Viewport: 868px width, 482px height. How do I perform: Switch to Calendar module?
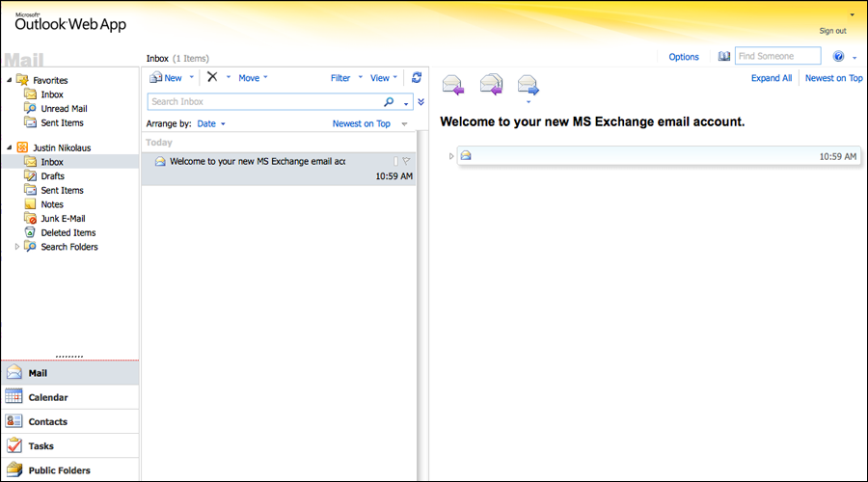coord(69,397)
